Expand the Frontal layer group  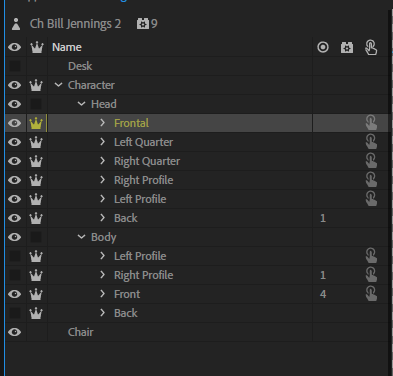(x=102, y=123)
